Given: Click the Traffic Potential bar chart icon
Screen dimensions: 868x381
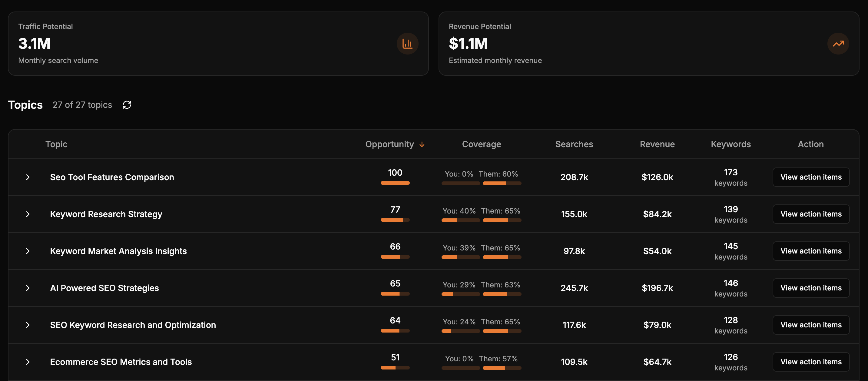Looking at the screenshot, I should pyautogui.click(x=407, y=43).
